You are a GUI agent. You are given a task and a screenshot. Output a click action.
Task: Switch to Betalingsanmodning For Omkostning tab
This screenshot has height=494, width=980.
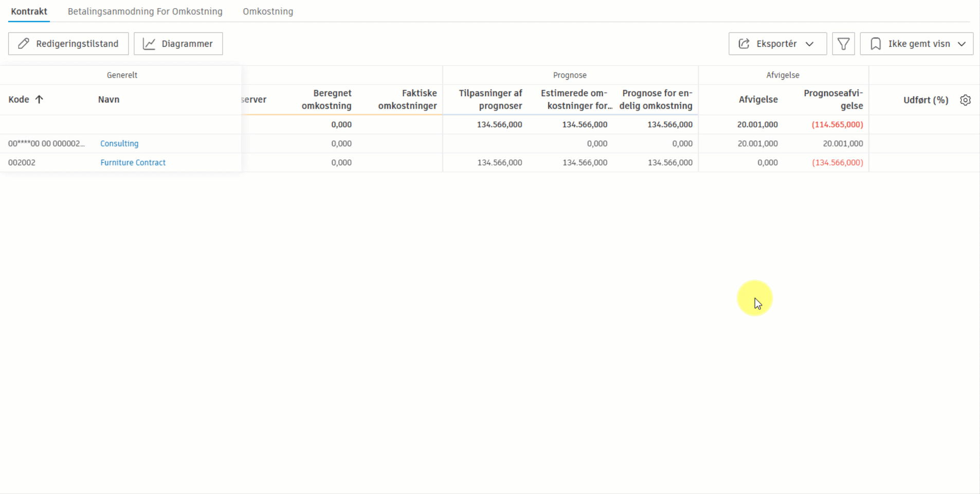click(145, 11)
